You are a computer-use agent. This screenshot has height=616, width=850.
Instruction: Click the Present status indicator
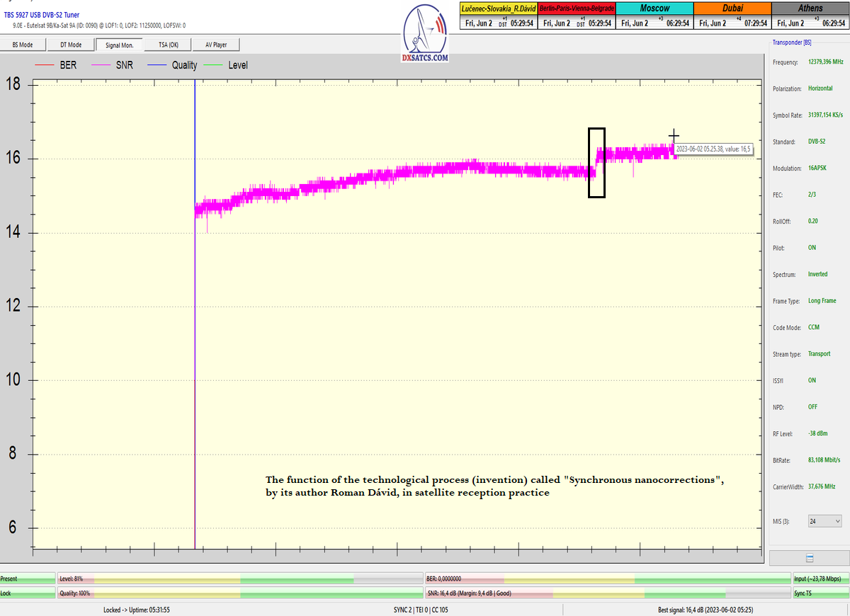click(x=28, y=578)
